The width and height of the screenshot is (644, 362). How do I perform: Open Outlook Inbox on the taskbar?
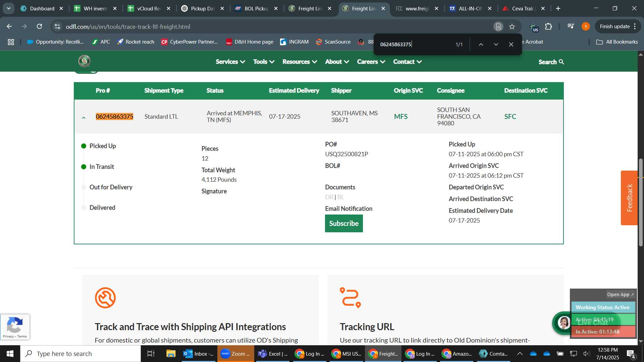pyautogui.click(x=199, y=354)
